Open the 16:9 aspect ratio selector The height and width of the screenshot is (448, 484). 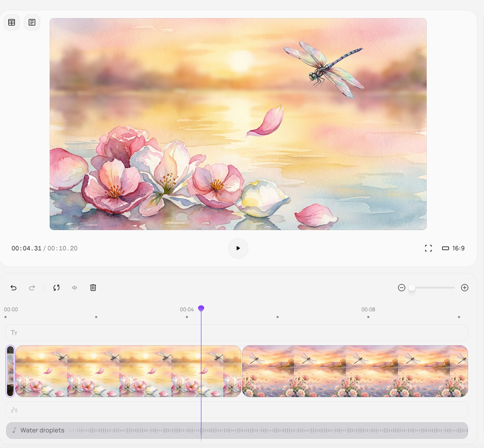coord(453,248)
